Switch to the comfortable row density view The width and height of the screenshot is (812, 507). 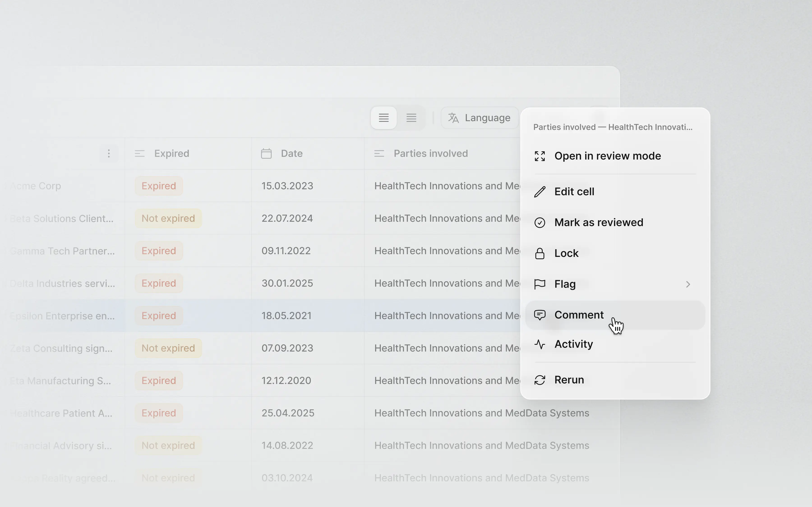click(383, 118)
